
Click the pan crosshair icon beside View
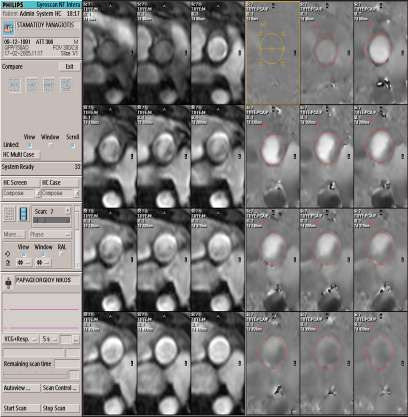pyautogui.click(x=8, y=254)
